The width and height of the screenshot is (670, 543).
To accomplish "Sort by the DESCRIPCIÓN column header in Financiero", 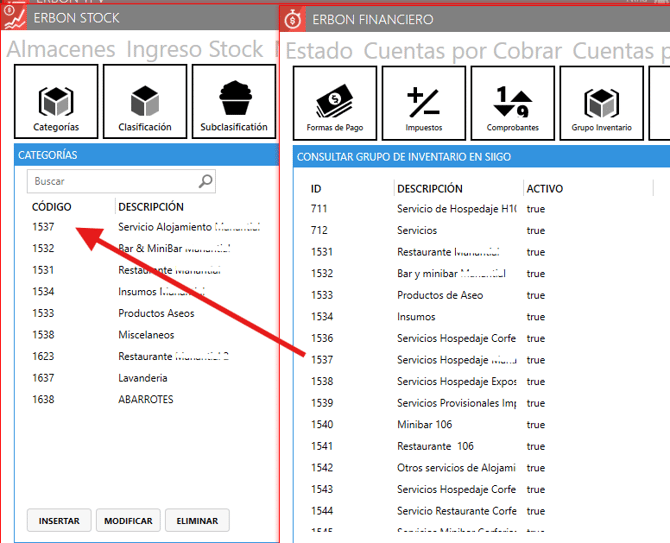I will point(429,188).
